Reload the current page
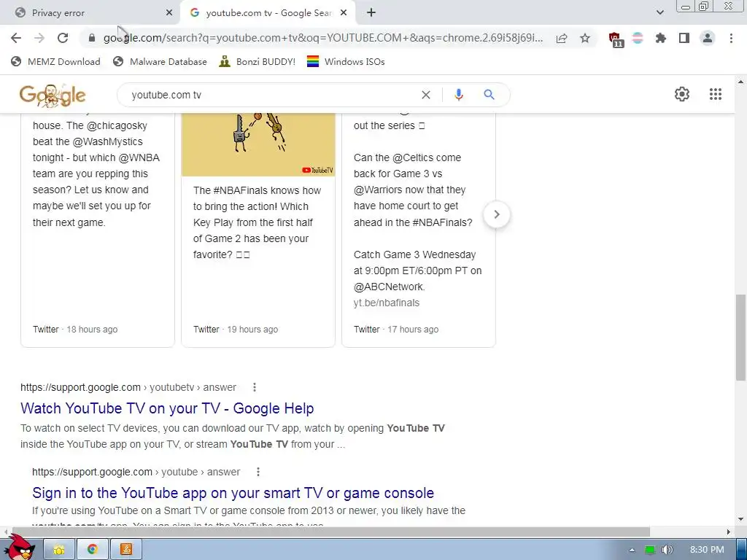Viewport: 747px width, 560px height. click(63, 38)
